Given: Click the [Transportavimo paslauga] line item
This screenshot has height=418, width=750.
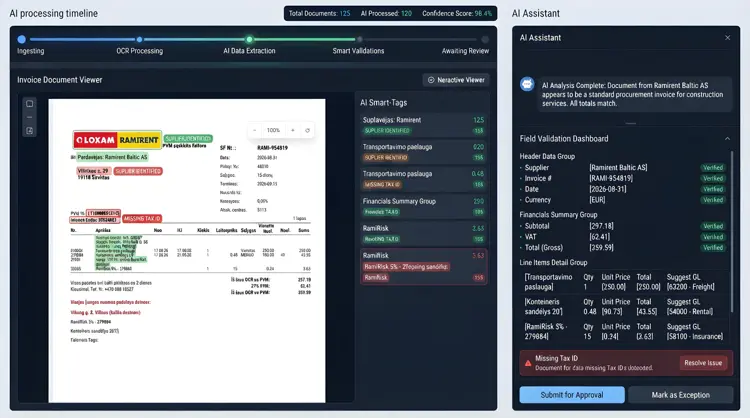Looking at the screenshot, I should click(x=548, y=282).
